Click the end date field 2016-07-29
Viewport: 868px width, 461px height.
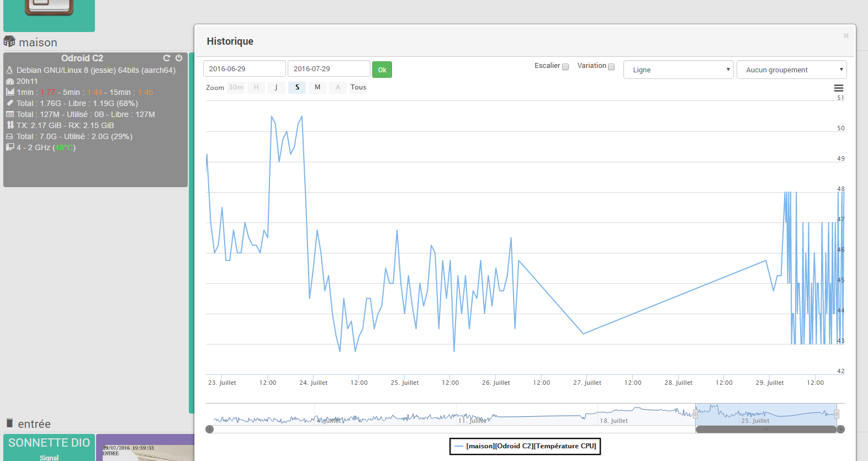[x=329, y=68]
